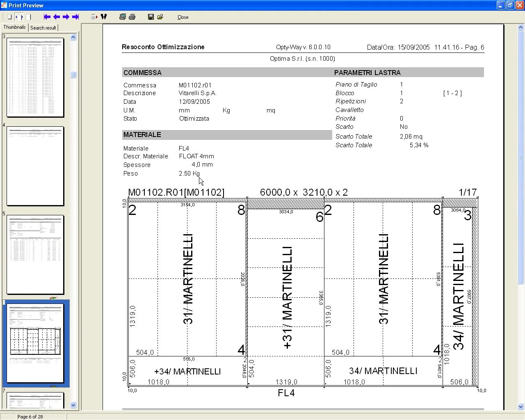Click the 'Optima S.r.l. (s.n. 1000)' line
Viewport: 525px width, 420px height.
[302, 59]
